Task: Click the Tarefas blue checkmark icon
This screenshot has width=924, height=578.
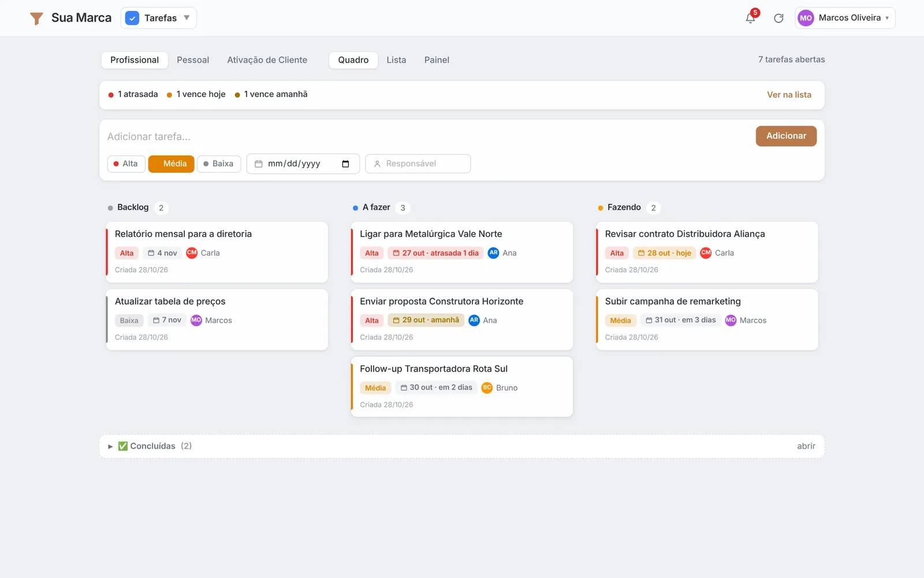Action: [x=132, y=18]
